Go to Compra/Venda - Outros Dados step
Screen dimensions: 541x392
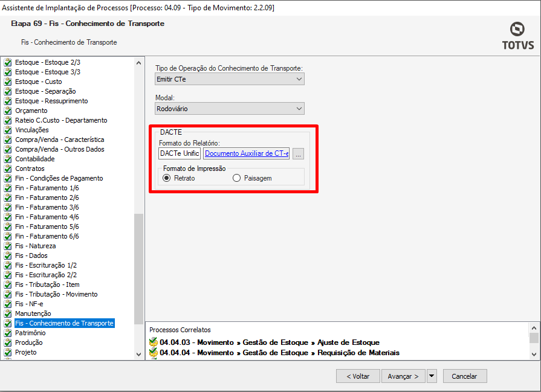60,149
